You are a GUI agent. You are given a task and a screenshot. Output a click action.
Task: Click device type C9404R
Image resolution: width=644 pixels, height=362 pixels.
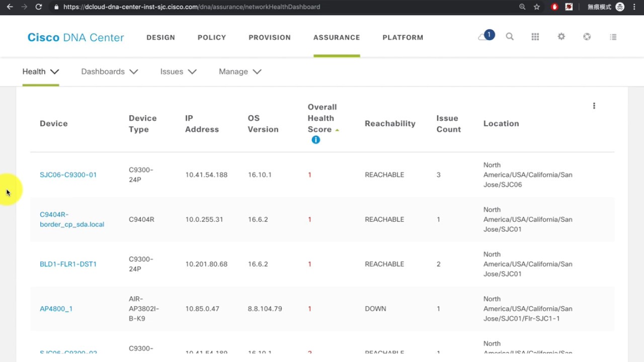pos(141,220)
